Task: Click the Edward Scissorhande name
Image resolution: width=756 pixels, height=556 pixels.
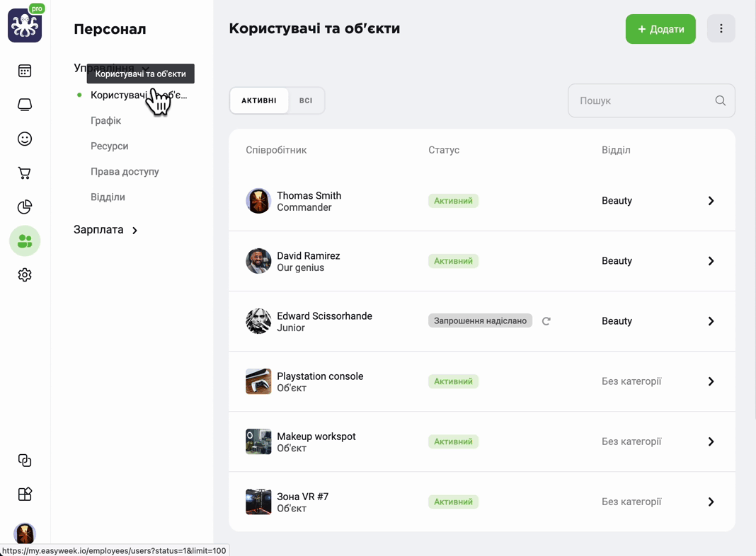Action: [324, 316]
